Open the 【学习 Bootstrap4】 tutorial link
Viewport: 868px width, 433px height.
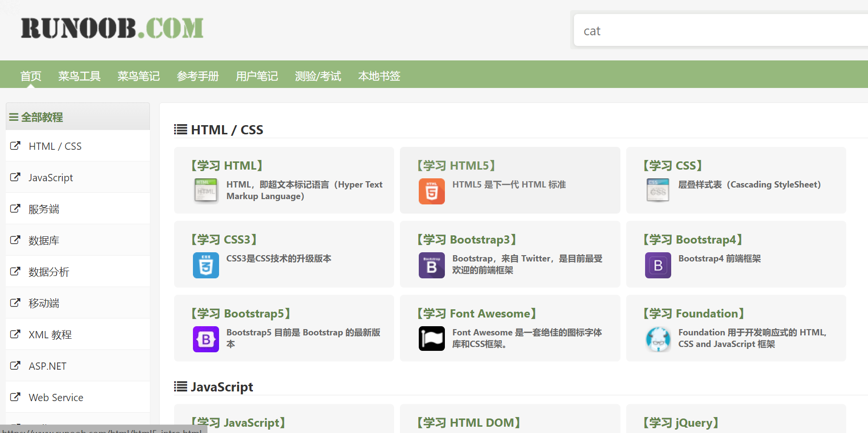[692, 240]
